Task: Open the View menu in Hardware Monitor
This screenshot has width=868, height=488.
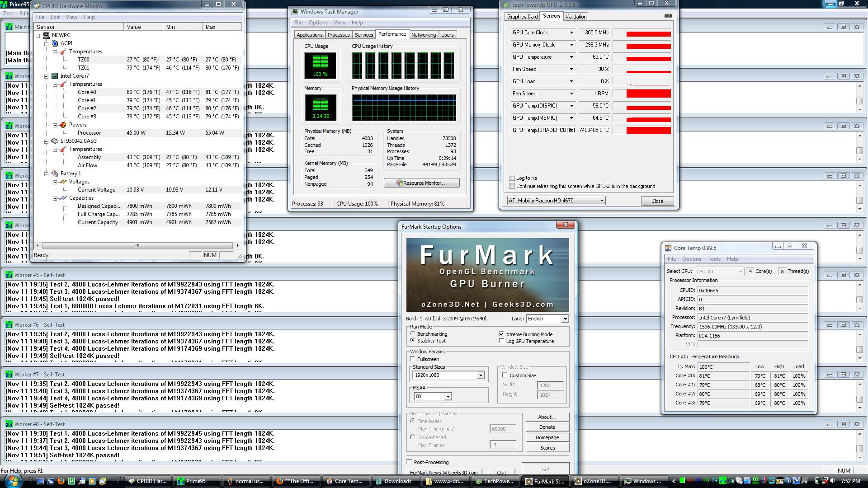Action: click(x=71, y=17)
